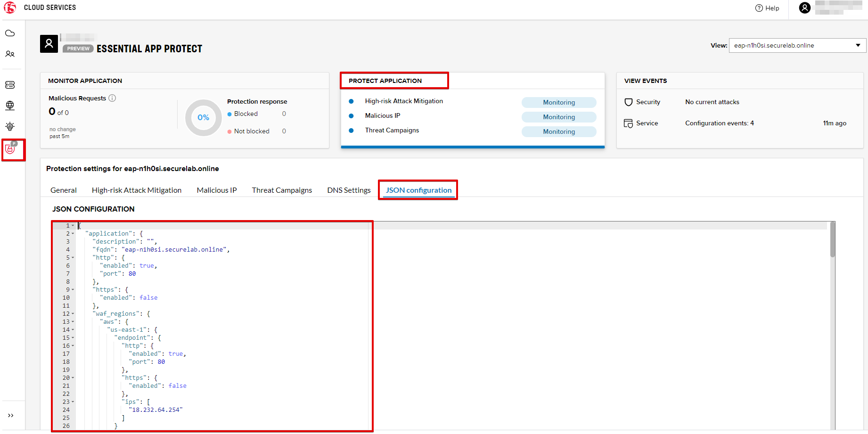
Task: Select the PROTECT APPLICATION card header
Action: coord(385,81)
